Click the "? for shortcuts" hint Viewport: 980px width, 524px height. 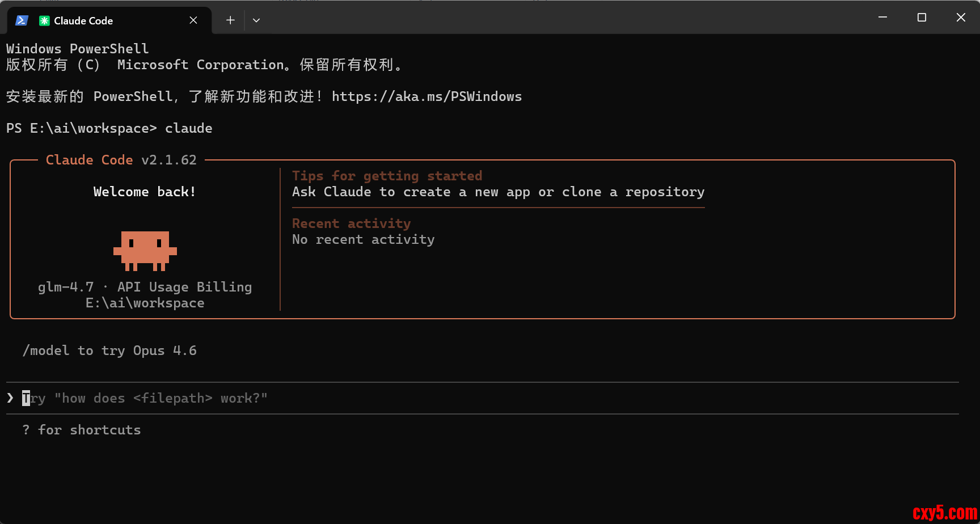coord(82,430)
